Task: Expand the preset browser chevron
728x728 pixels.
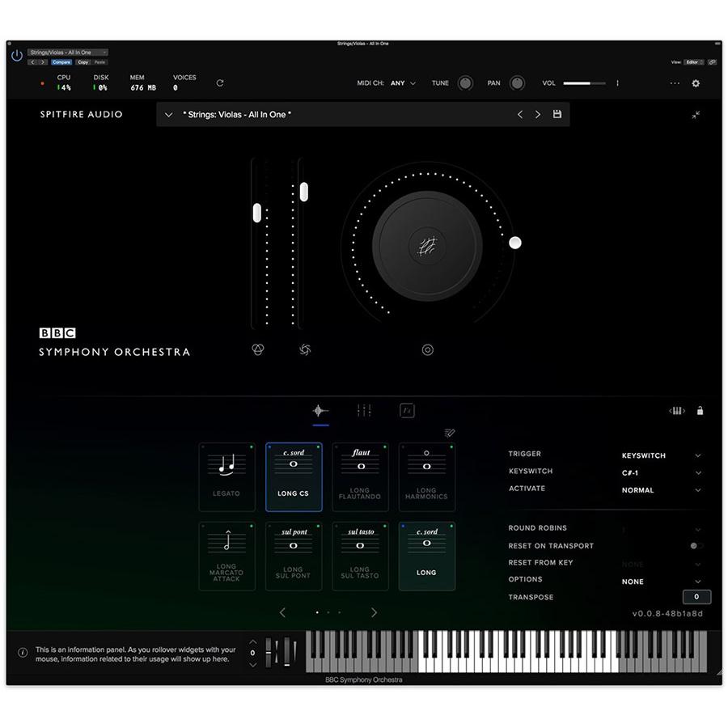Action: point(168,115)
